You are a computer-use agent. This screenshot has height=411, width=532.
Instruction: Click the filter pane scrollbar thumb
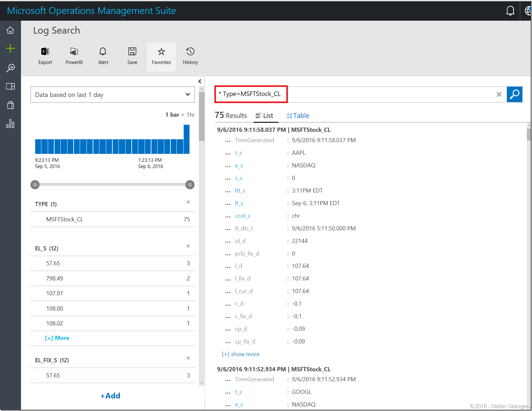point(202,116)
